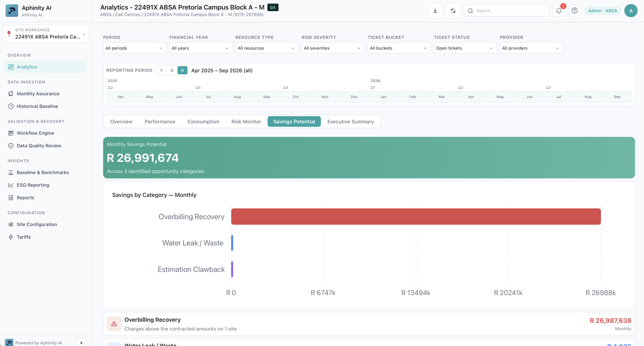Open the help question mark icon

click(x=574, y=11)
